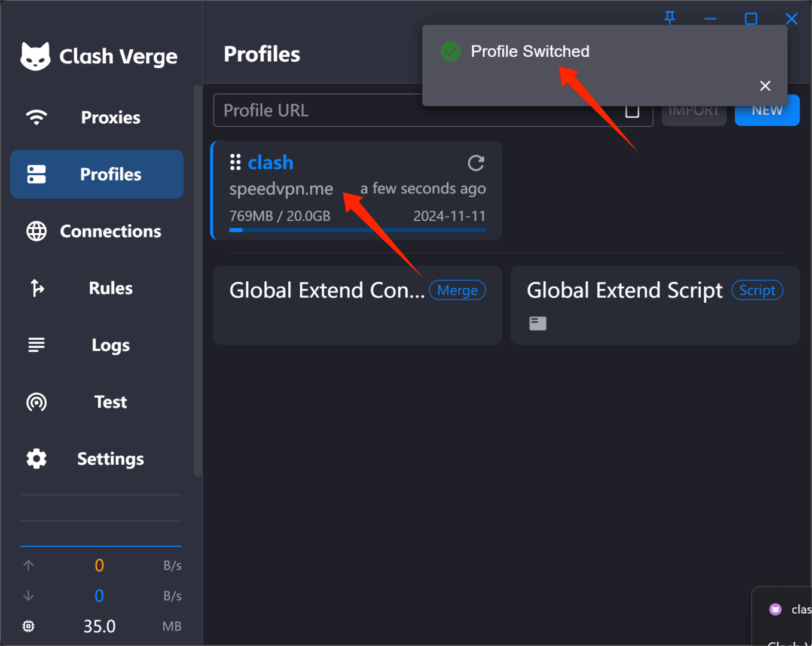Select the clash profile card
This screenshot has height=646, width=812.
coord(357,190)
